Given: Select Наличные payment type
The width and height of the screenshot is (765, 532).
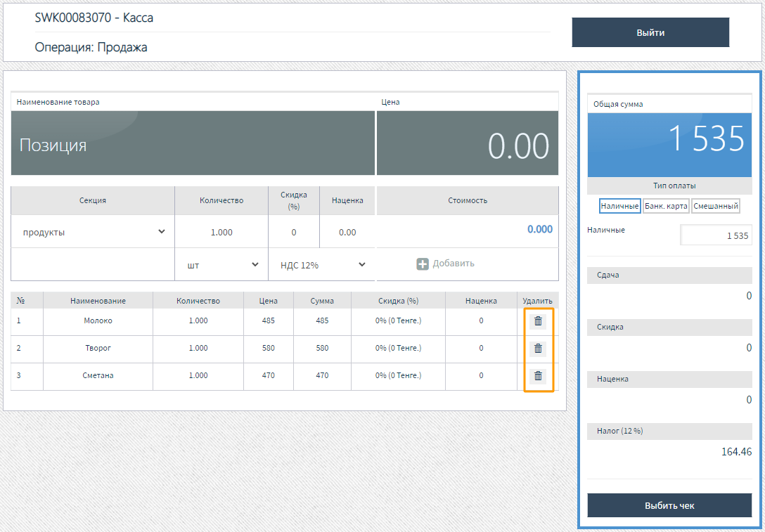Looking at the screenshot, I should [619, 206].
